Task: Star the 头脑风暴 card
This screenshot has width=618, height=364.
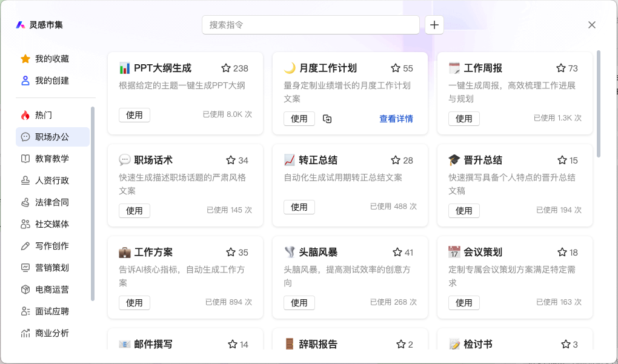Action: (x=397, y=252)
